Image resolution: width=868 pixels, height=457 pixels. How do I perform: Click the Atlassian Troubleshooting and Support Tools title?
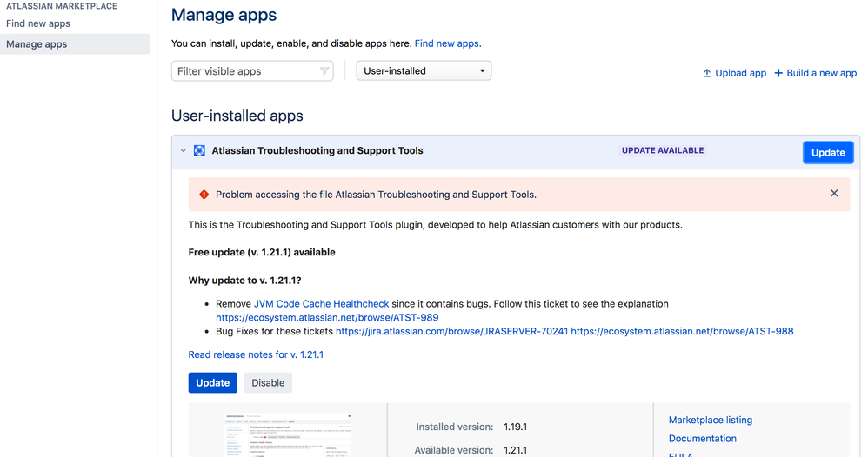tap(317, 150)
